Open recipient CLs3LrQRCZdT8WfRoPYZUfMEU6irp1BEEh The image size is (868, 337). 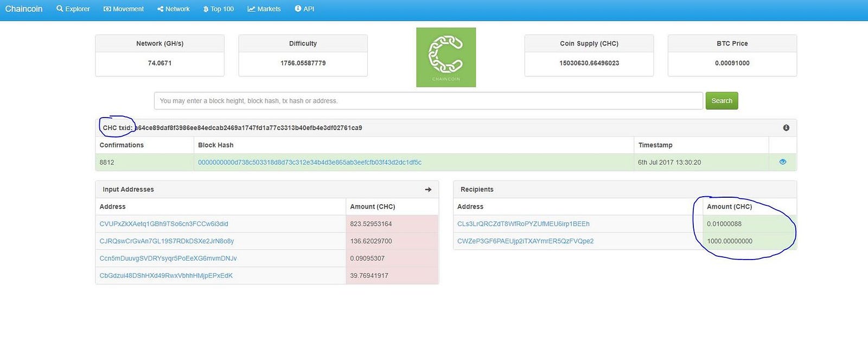point(524,224)
